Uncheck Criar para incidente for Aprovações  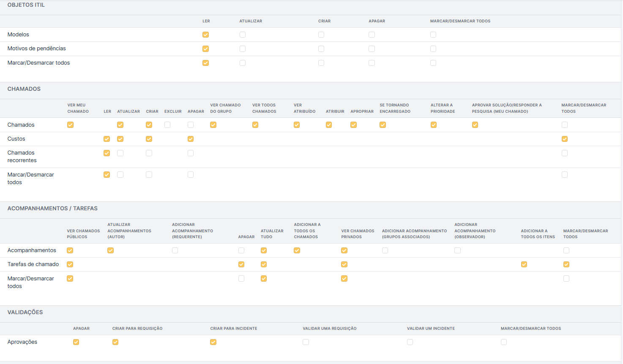pos(213,342)
